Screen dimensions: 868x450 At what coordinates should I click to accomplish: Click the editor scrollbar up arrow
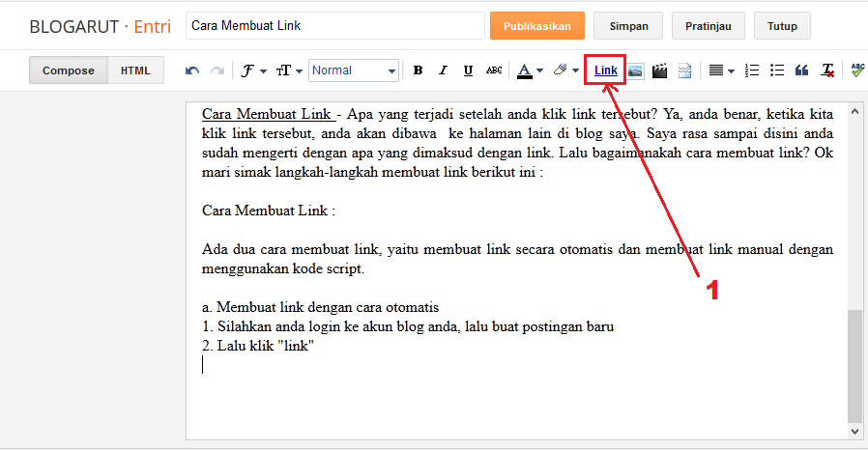[x=855, y=111]
